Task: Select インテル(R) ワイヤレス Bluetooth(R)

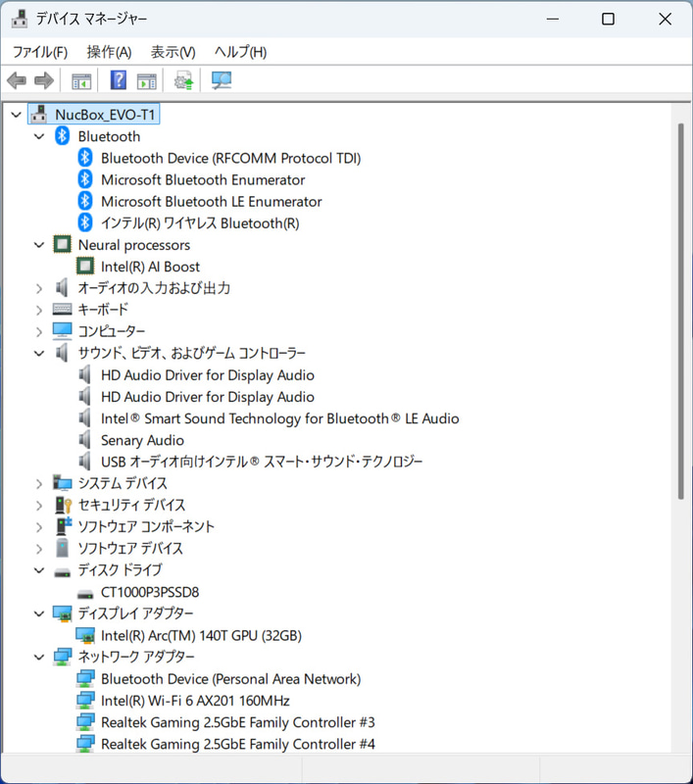Action: pyautogui.click(x=200, y=223)
